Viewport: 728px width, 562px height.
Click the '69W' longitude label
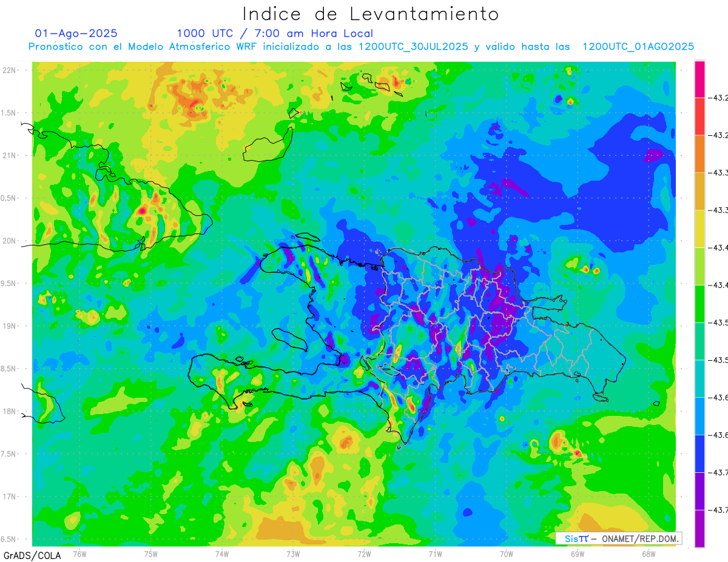(x=578, y=554)
